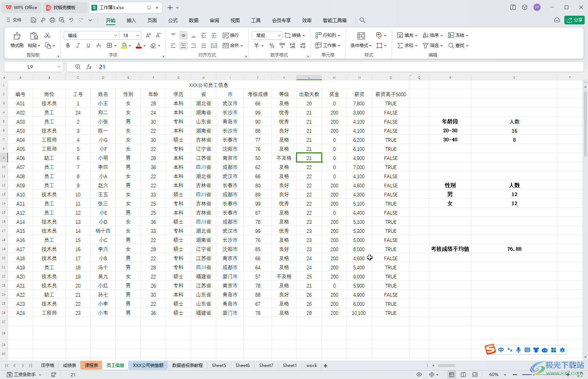Switch to the XXX公司销售额 sheet tab
The image size is (588, 379).
[x=148, y=366]
